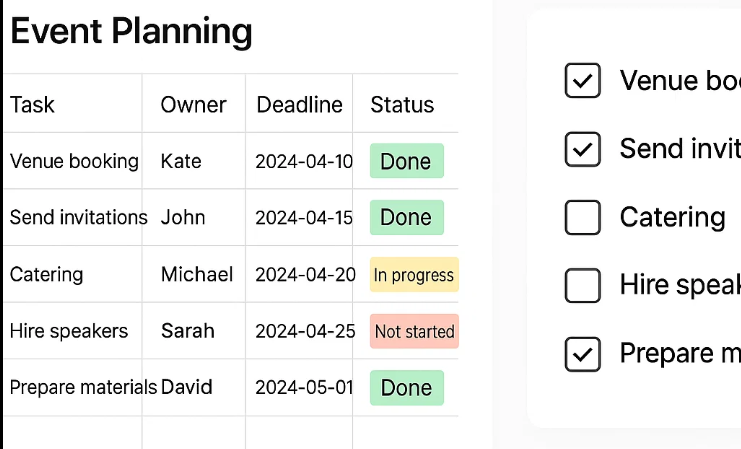Viewport: 741px width, 449px height.
Task: Check the Catering checkbox
Action: [x=582, y=217]
